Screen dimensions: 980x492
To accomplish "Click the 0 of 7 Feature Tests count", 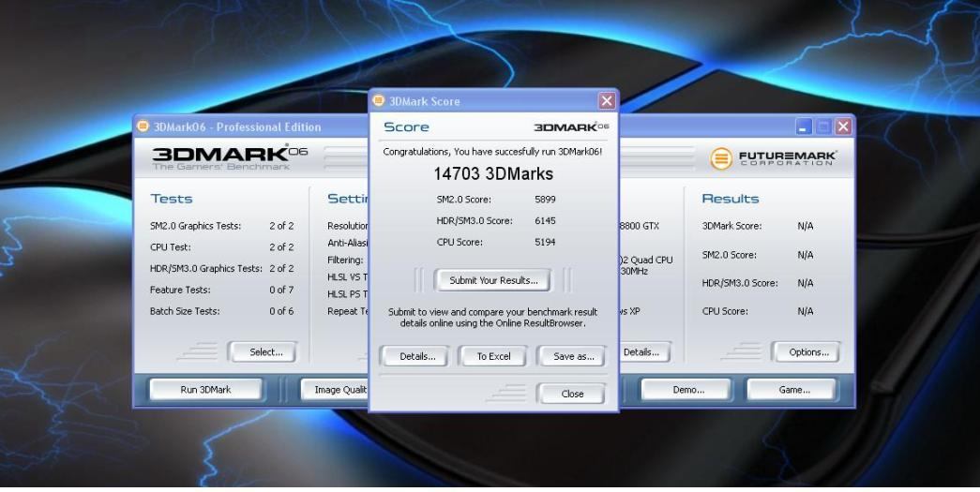I will [281, 290].
